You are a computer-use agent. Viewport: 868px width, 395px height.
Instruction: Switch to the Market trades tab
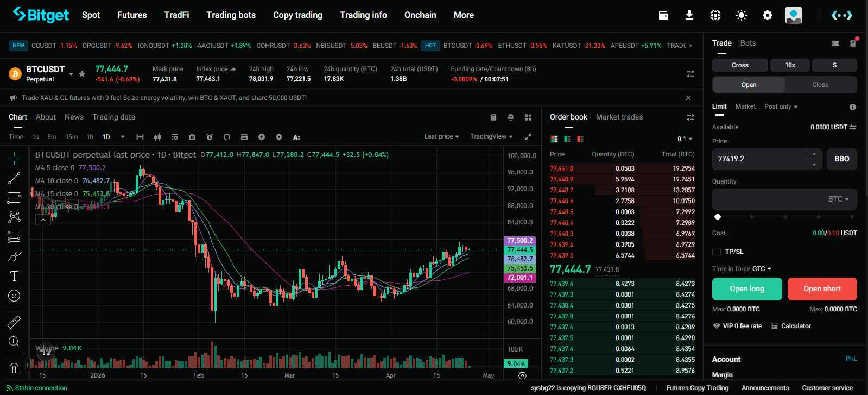pyautogui.click(x=619, y=117)
